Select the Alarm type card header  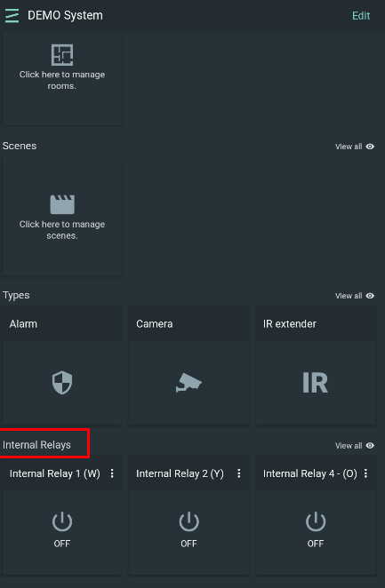[62, 323]
